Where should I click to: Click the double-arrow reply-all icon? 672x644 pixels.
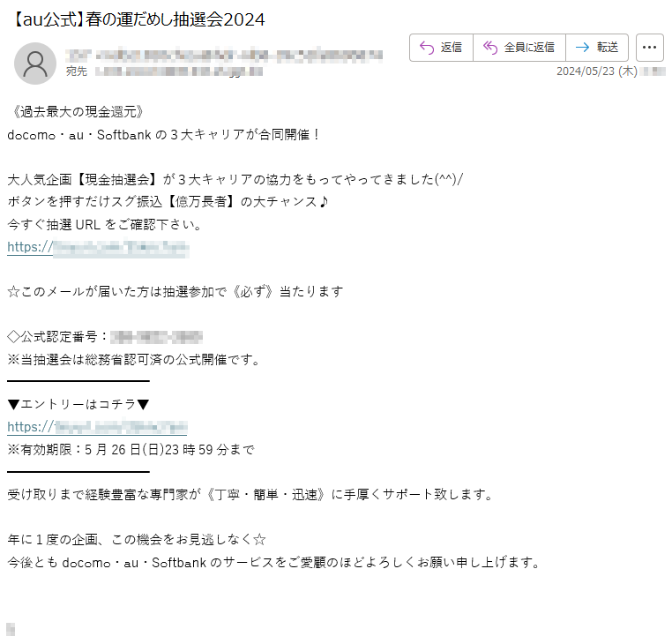(490, 48)
